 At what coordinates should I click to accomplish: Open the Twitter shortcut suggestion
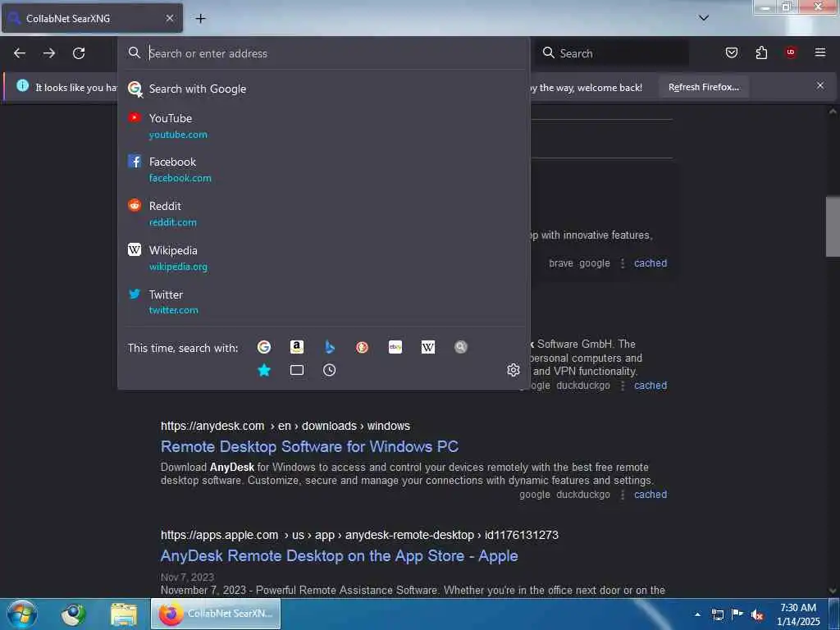323,302
